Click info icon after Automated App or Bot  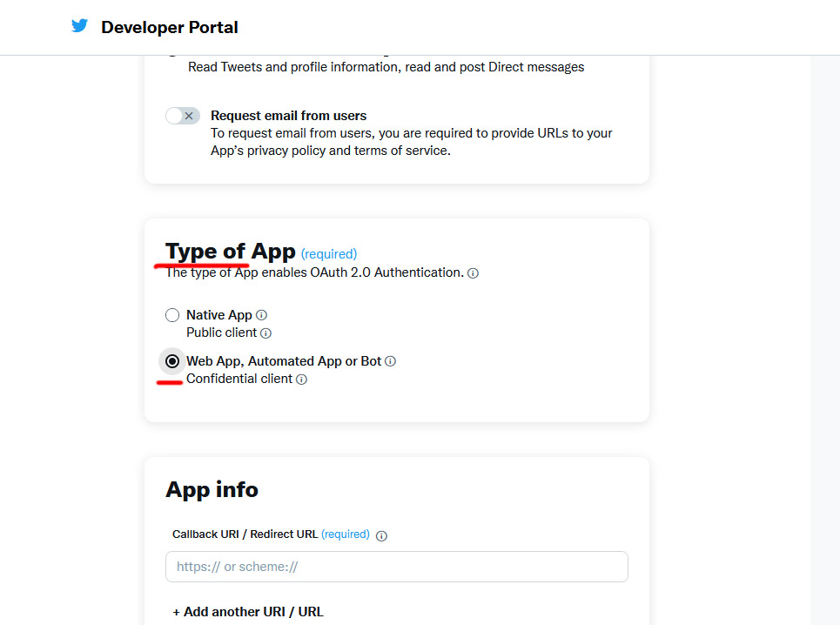point(391,361)
